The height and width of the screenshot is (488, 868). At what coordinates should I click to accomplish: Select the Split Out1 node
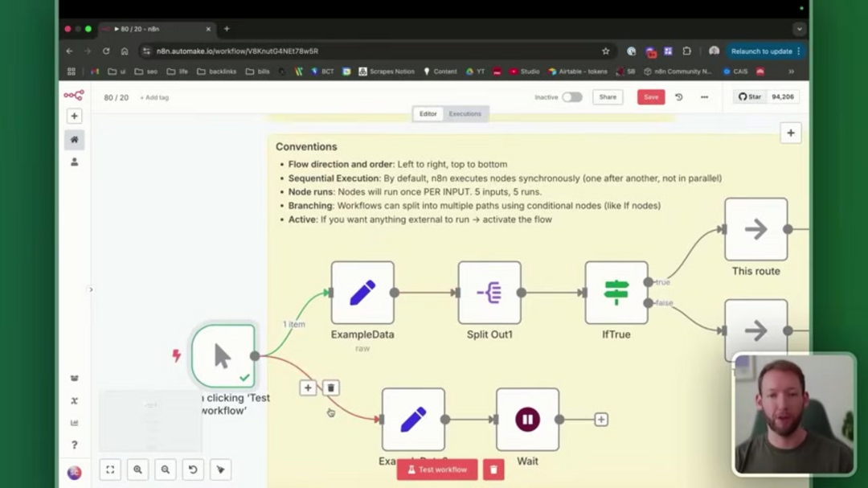(x=489, y=293)
